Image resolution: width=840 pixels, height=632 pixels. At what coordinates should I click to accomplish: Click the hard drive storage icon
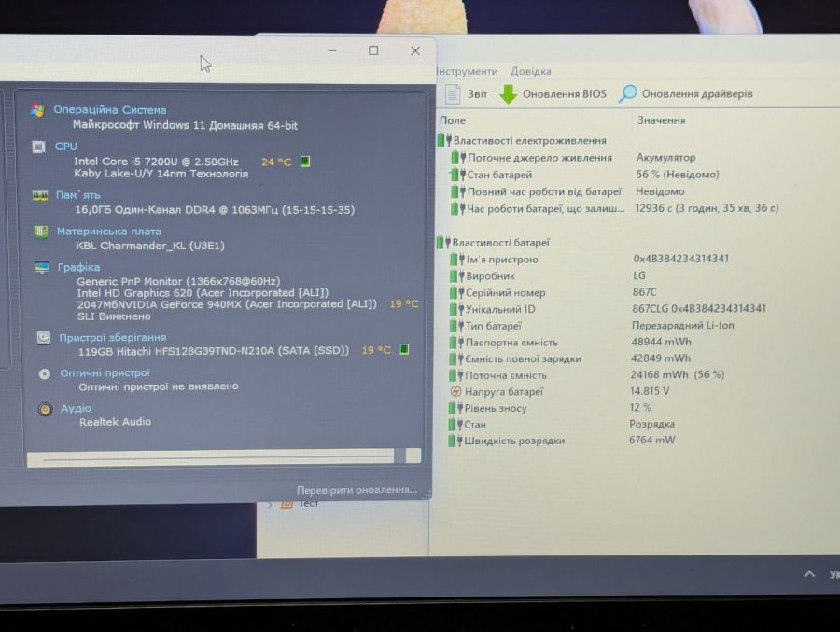[x=43, y=338]
